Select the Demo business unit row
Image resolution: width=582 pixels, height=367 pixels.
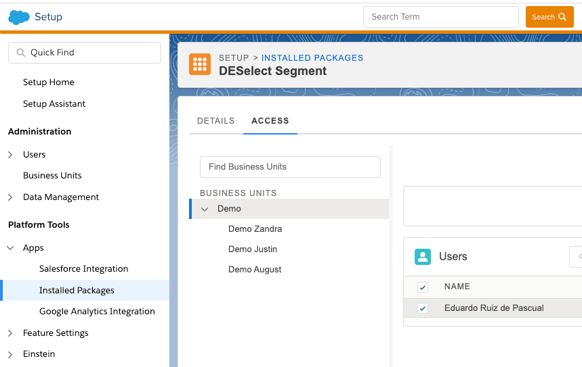point(289,209)
